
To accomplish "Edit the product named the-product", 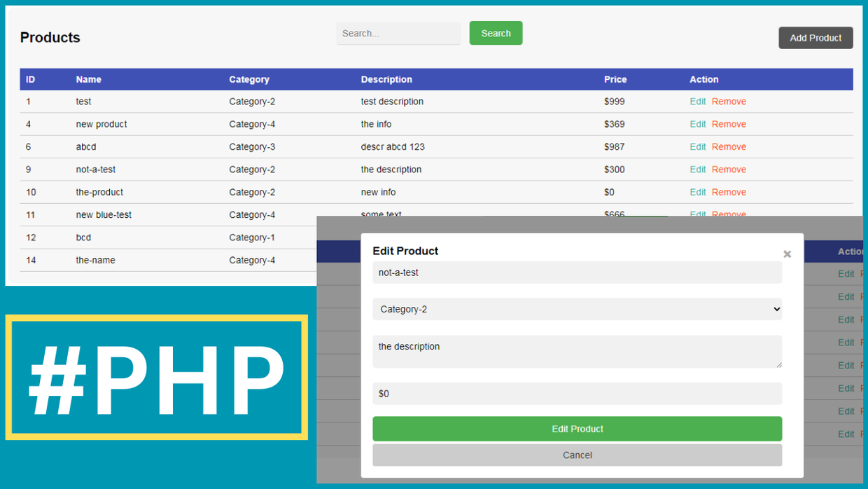I will (697, 192).
